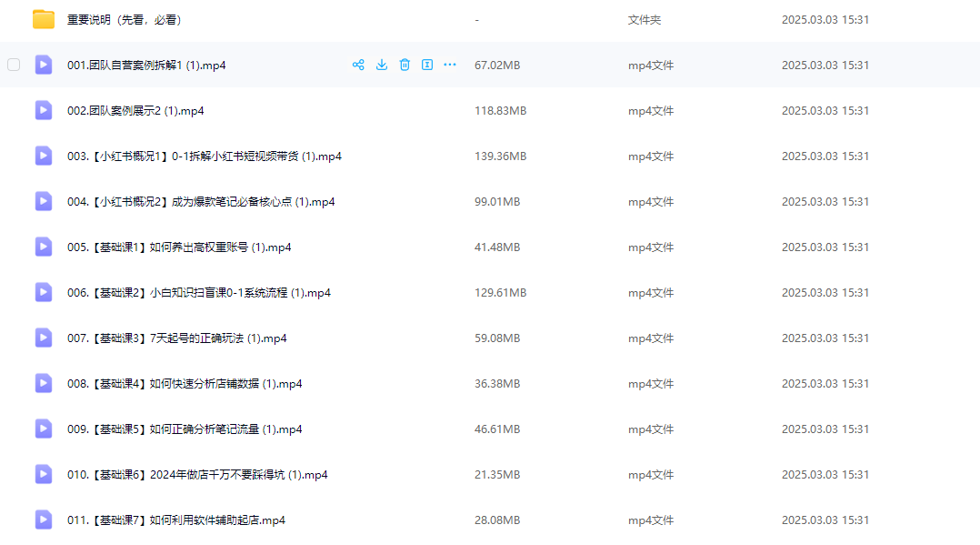Click video icon of 003 小红书概况1 file

point(43,156)
